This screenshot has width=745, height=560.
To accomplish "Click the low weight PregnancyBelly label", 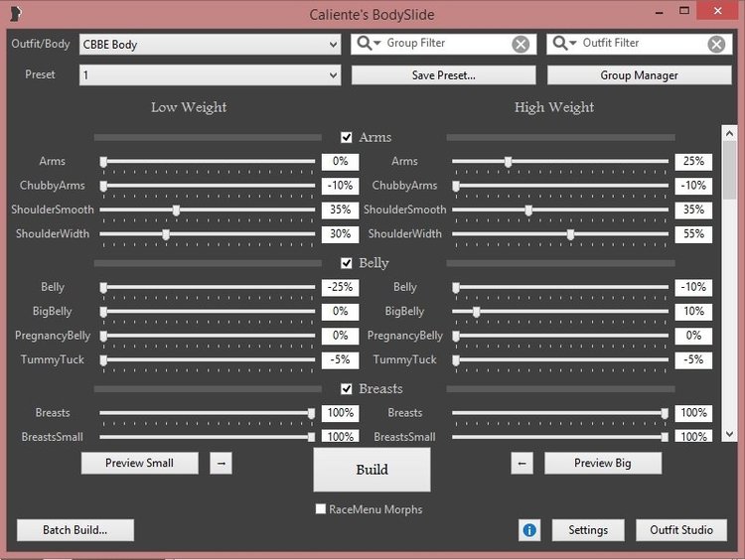I will [53, 336].
